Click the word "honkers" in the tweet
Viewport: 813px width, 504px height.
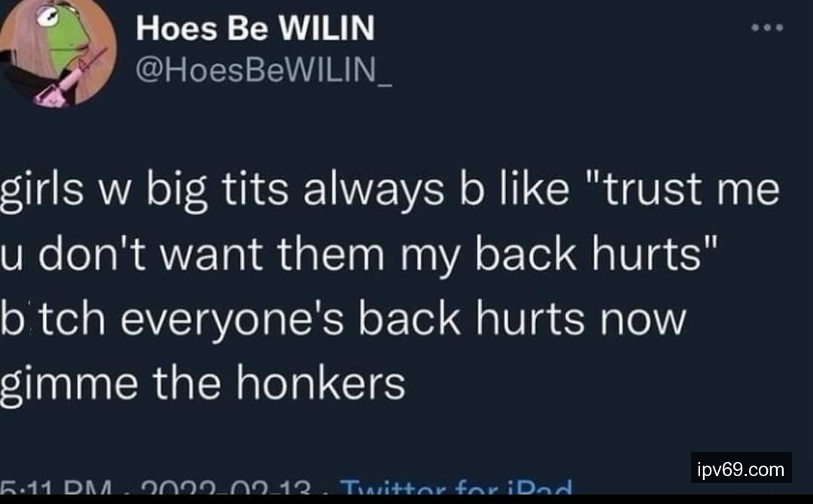coord(321,384)
